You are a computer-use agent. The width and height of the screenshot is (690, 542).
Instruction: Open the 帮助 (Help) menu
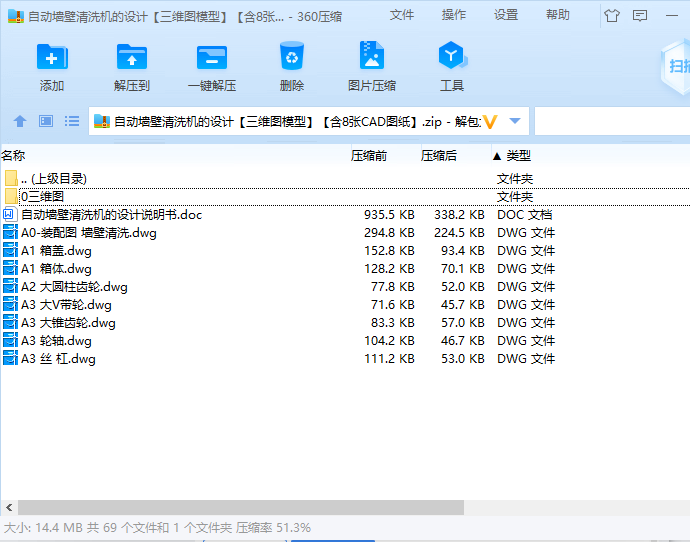point(558,15)
